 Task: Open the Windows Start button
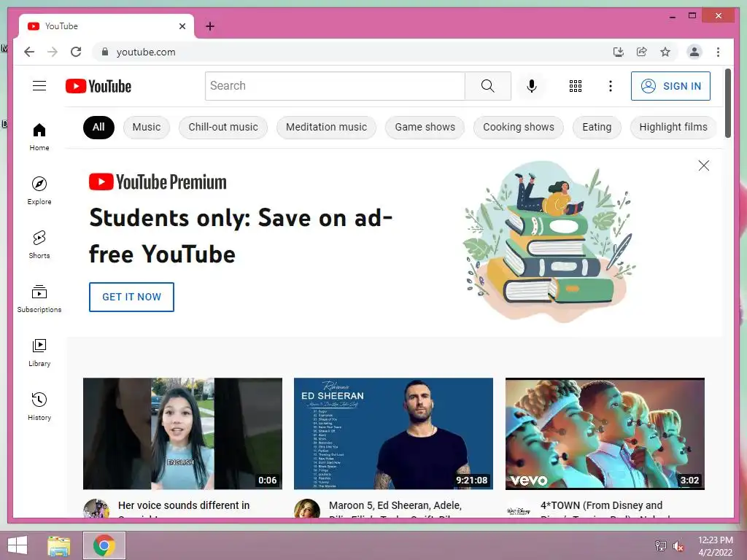tap(18, 545)
